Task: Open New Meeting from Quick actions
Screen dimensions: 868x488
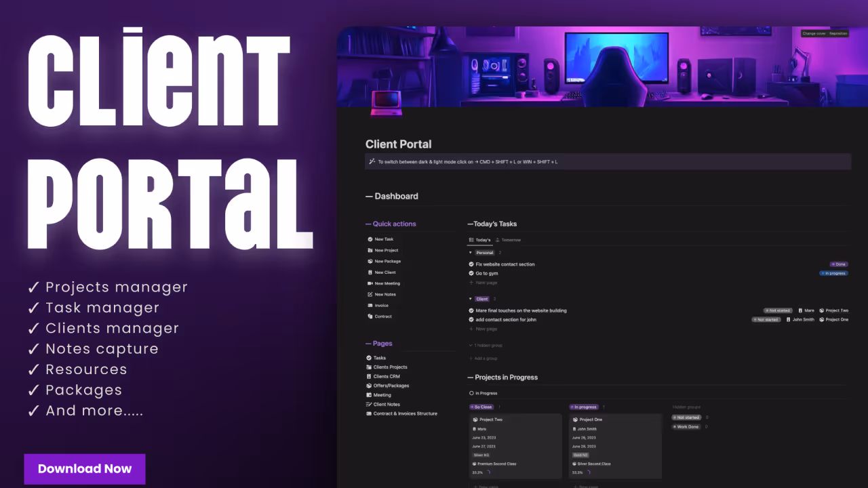Action: point(370,283)
